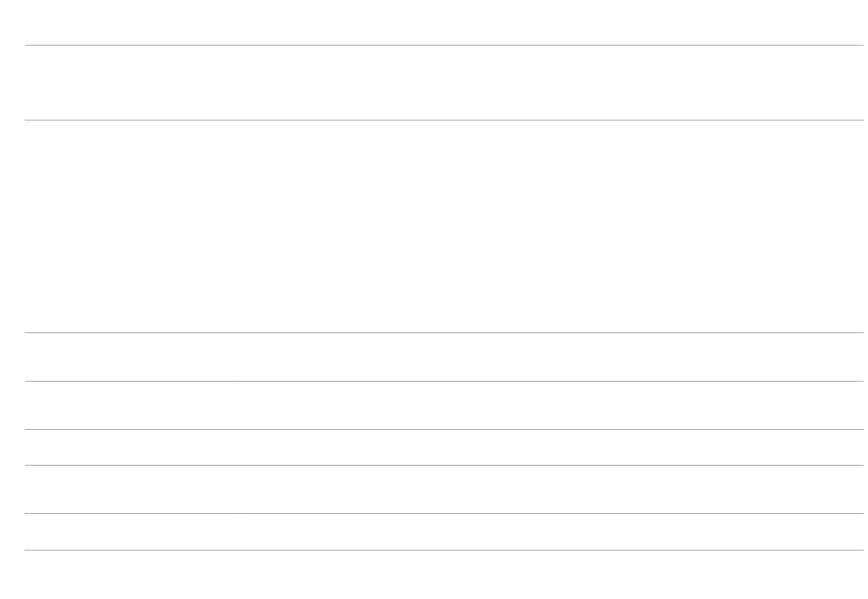Select the right cell in the fourth row
868x599 pixels.
551,405
